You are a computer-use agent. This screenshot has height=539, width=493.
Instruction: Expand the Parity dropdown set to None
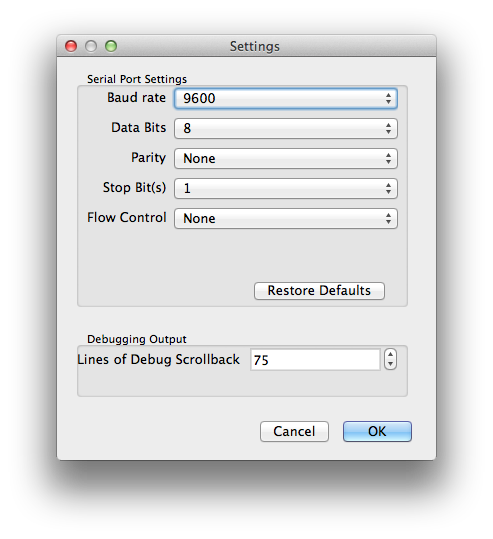coord(286,158)
